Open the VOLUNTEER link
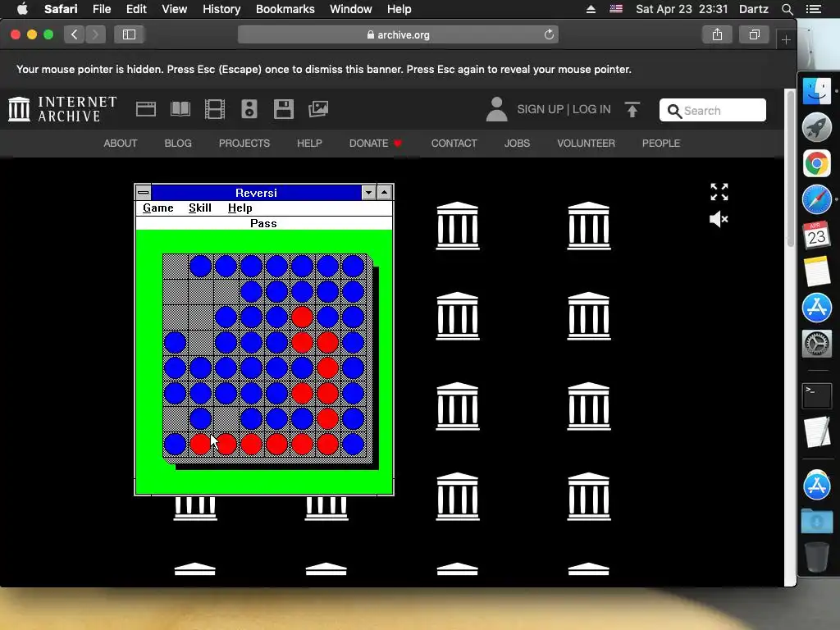 tap(586, 144)
